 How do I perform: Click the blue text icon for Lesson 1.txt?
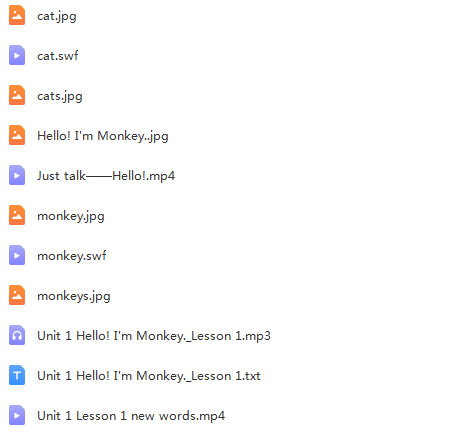pos(17,375)
